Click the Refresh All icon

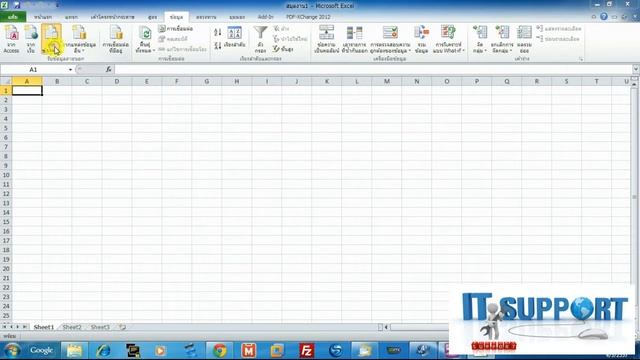(x=145, y=33)
